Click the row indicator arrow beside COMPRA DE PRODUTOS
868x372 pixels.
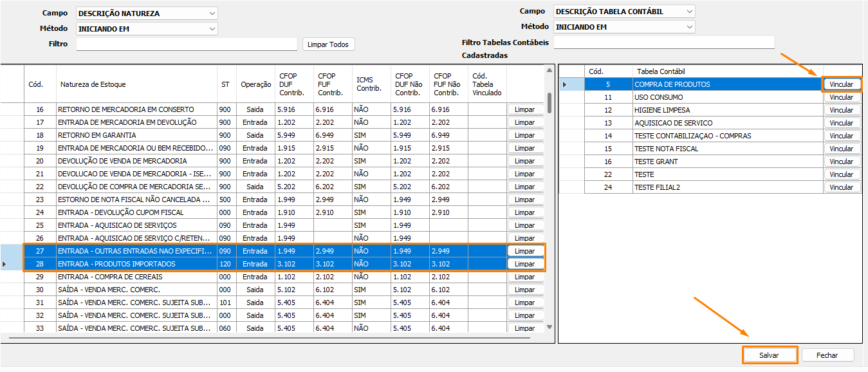565,84
